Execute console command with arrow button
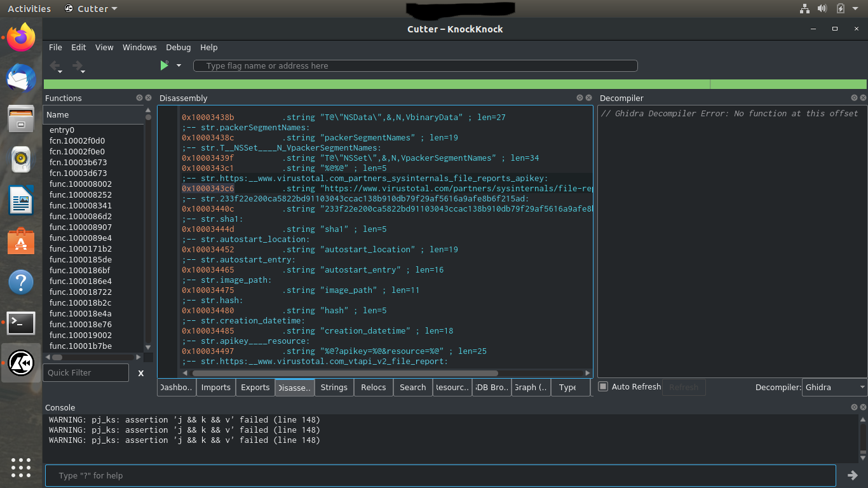The image size is (868, 488). coord(853,475)
